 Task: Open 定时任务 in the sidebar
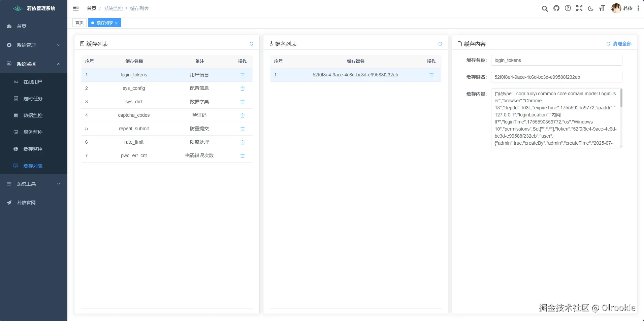34,99
